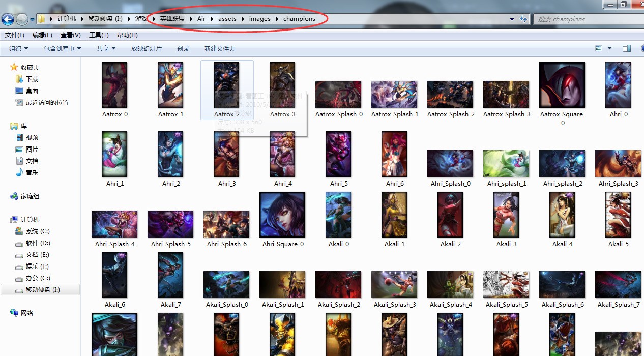Image resolution: width=644 pixels, height=356 pixels.
Task: Click the 新建文件夹 new folder button
Action: [219, 48]
